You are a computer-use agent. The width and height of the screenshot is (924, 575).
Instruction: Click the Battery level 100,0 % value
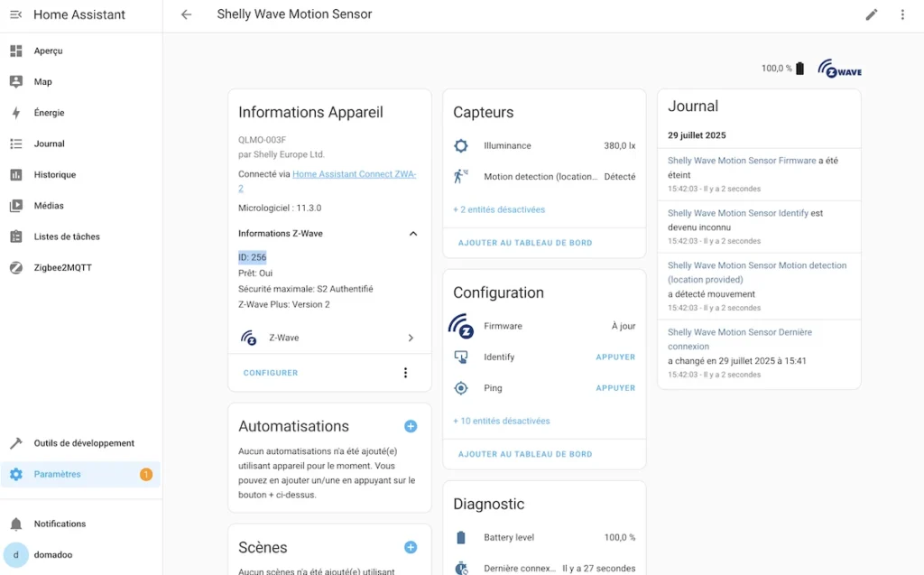[x=620, y=537]
